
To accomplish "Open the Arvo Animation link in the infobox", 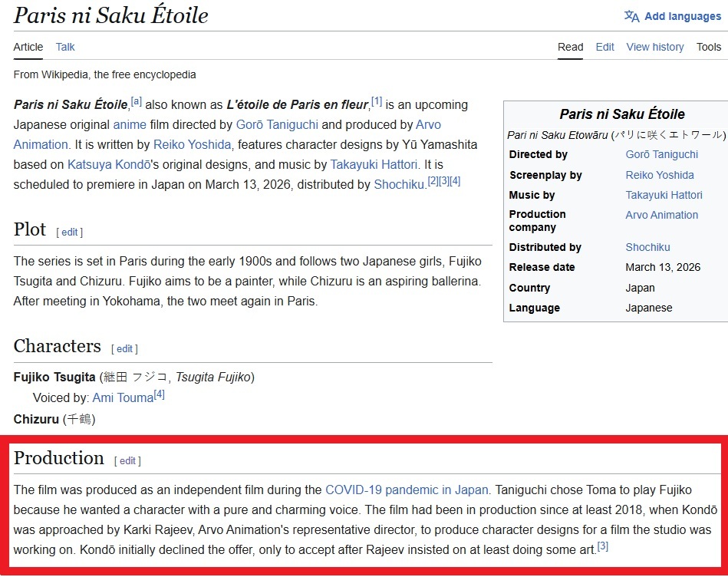I will (661, 215).
